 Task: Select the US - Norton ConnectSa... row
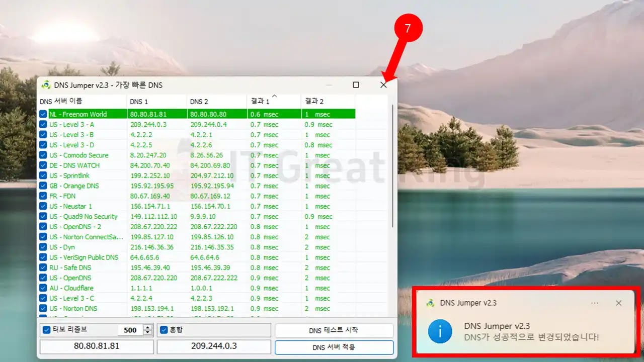197,237
